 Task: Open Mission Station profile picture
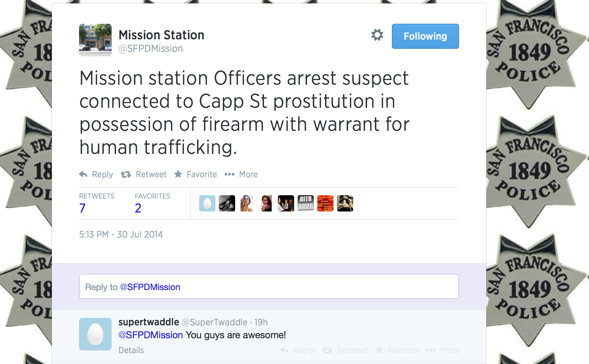click(95, 40)
